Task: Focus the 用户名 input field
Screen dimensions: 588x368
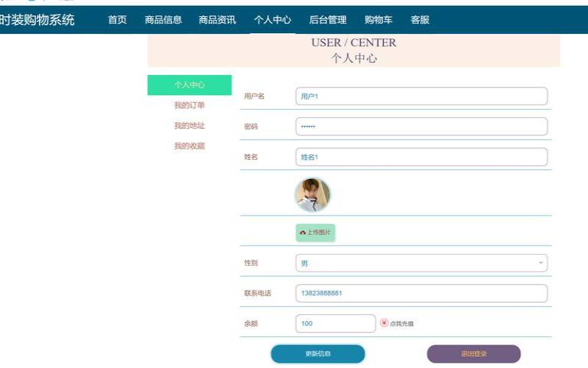Action: 421,96
